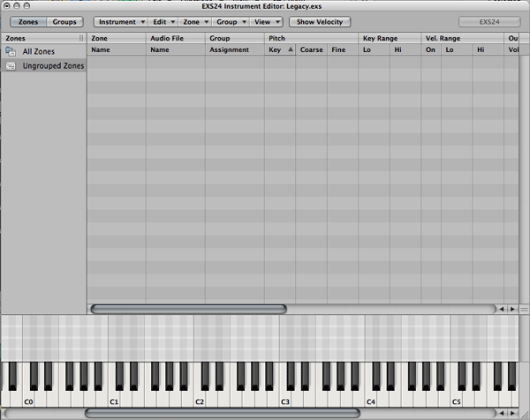The height and width of the screenshot is (420, 530).
Task: Click the zone list scroll left arrow
Action: point(502,309)
